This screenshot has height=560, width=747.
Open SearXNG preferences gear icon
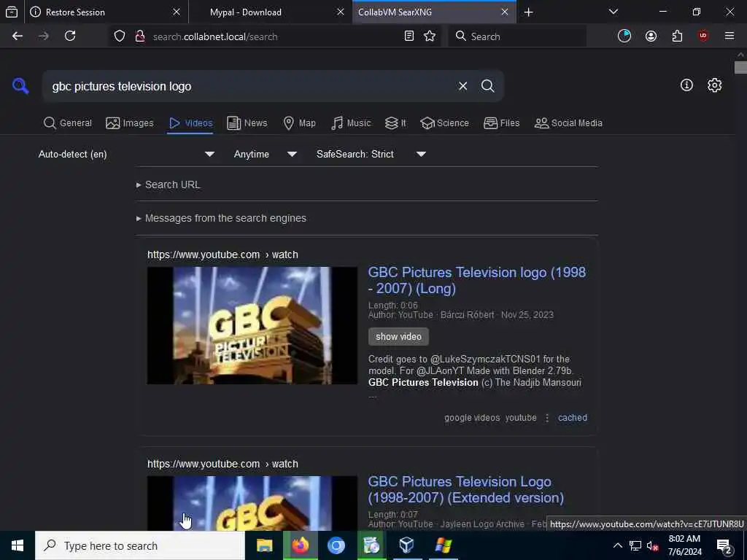click(714, 85)
